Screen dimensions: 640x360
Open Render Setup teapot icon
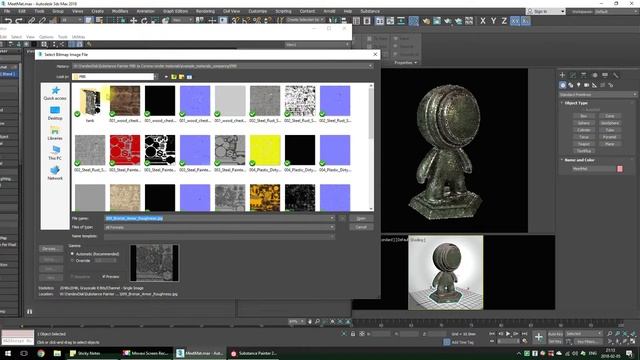tap(426, 21)
